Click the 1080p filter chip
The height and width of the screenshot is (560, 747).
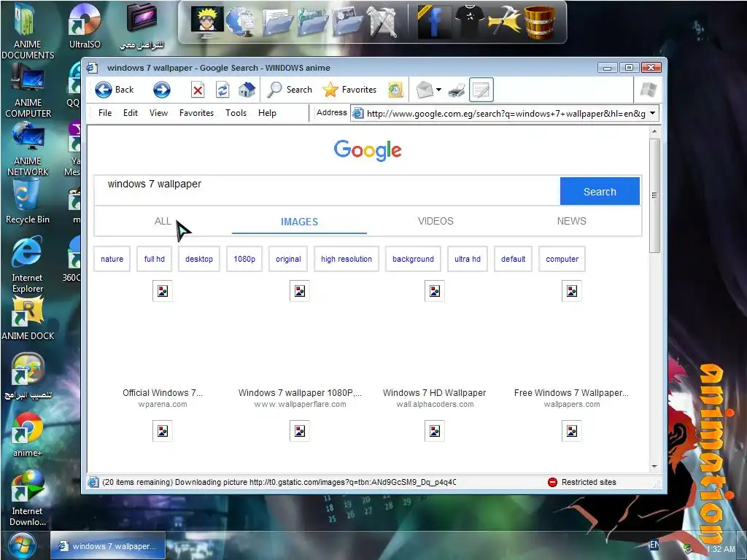244,259
